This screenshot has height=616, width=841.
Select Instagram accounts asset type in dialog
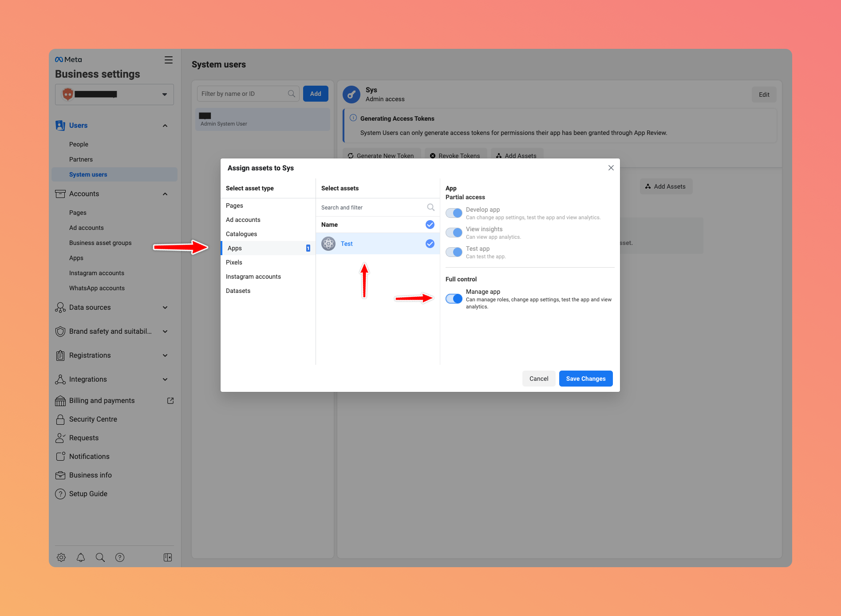coord(253,276)
